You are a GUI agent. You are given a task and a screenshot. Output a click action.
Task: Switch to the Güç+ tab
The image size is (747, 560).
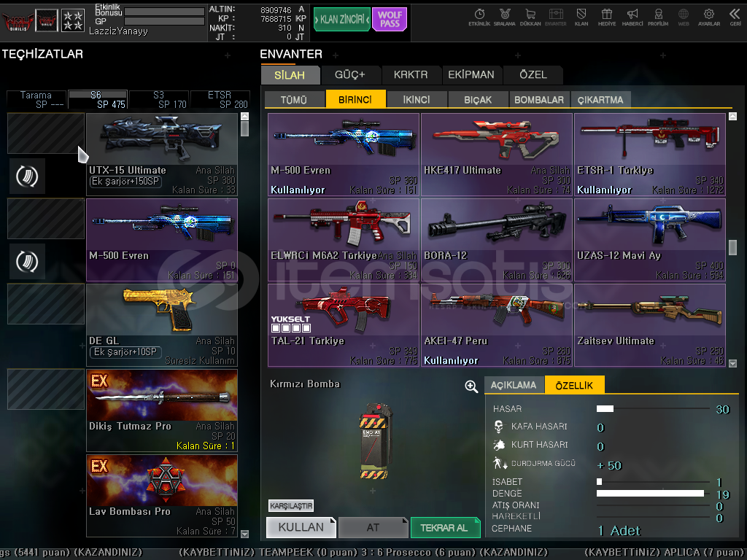350,75
